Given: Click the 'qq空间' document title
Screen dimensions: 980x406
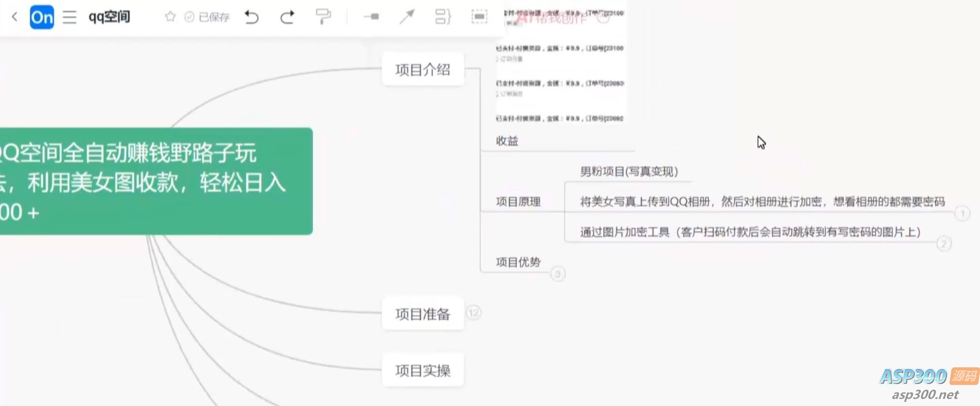Looking at the screenshot, I should [x=109, y=17].
